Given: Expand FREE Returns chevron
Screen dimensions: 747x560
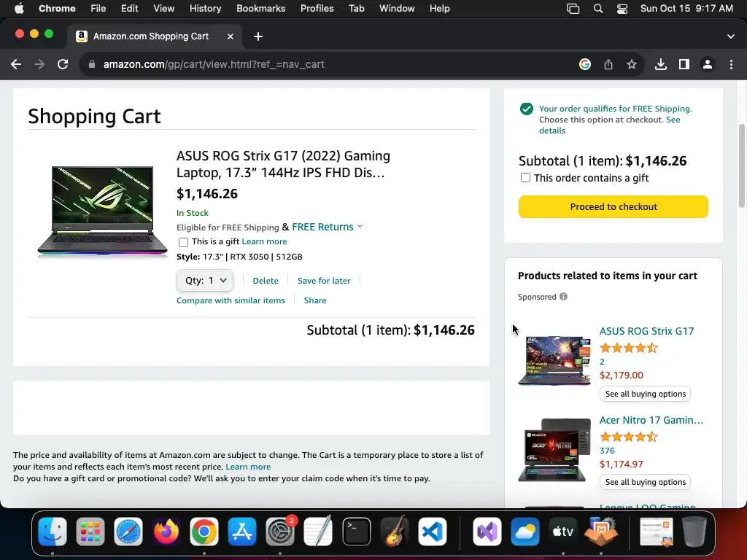Looking at the screenshot, I should click(x=360, y=227).
